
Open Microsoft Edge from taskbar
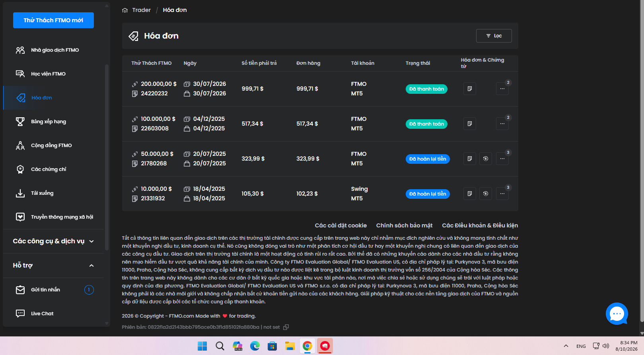pos(255,346)
